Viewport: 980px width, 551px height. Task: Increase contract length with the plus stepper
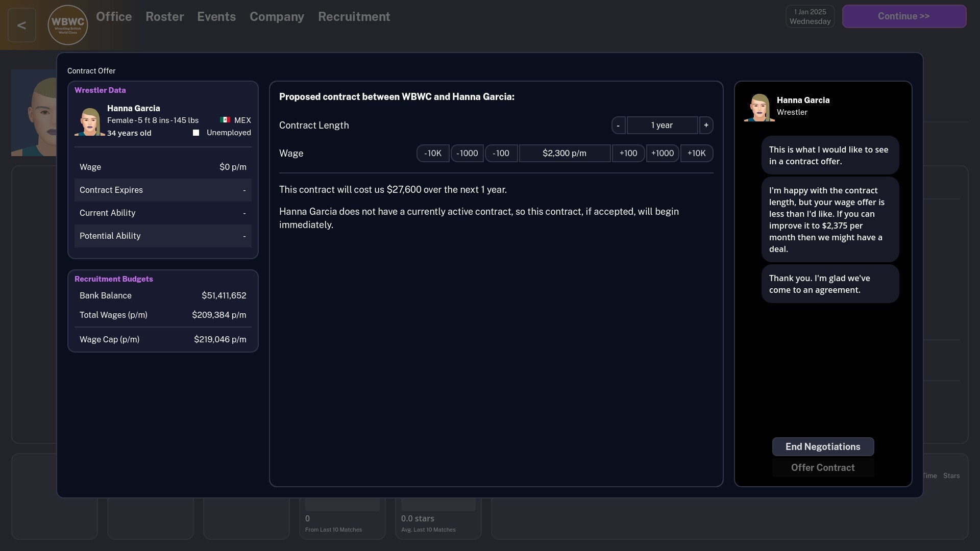coord(706,125)
